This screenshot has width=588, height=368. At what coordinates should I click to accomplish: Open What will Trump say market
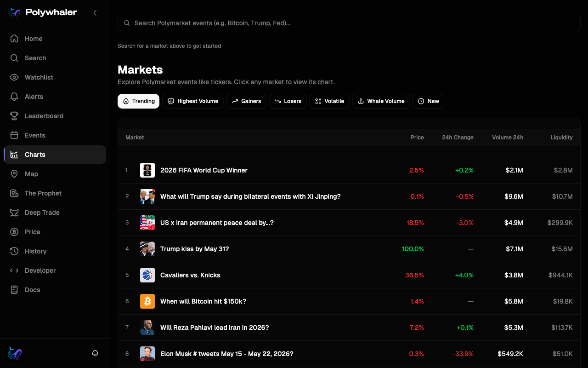point(250,196)
